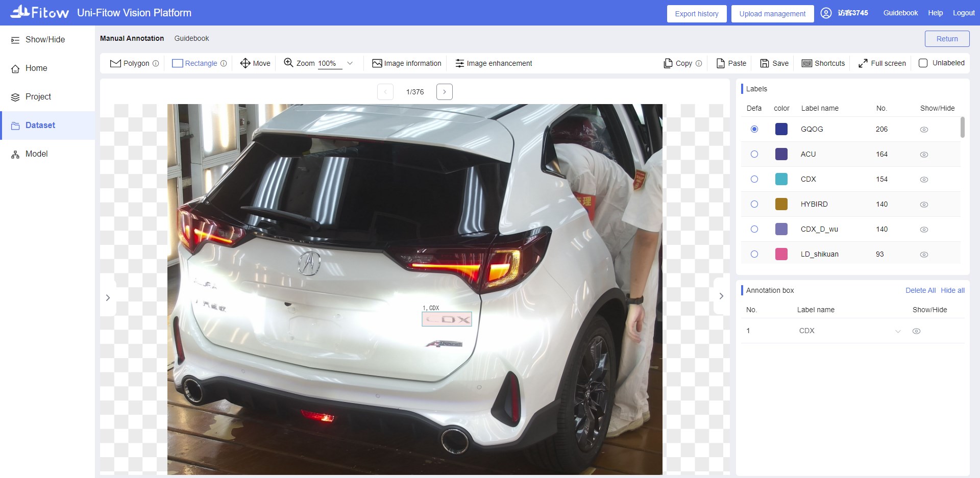
Task: Click Logout in top header
Action: click(964, 13)
